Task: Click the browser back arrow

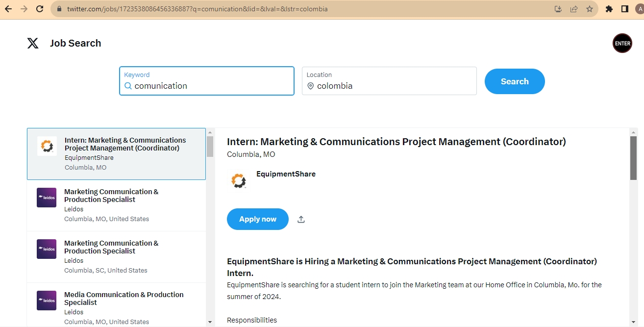Action: point(8,9)
